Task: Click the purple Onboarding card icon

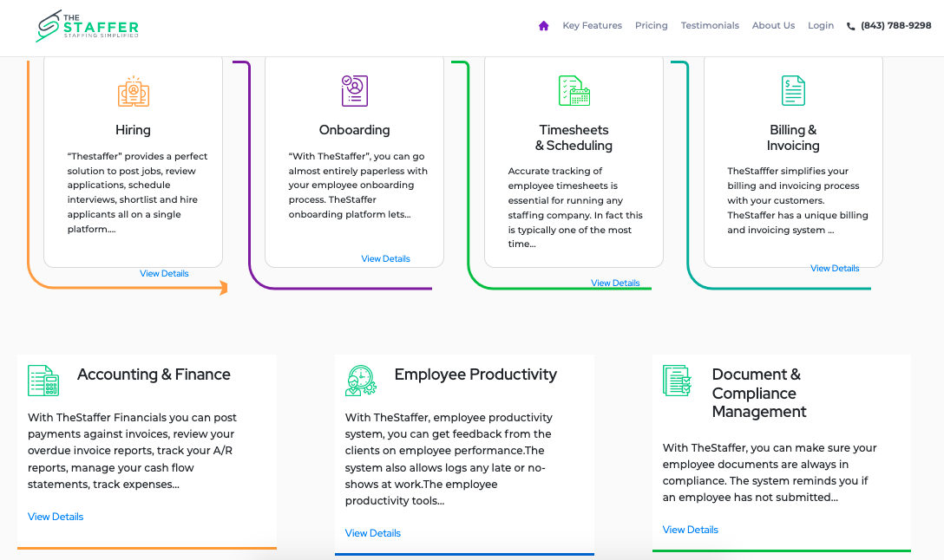Action: coord(355,91)
